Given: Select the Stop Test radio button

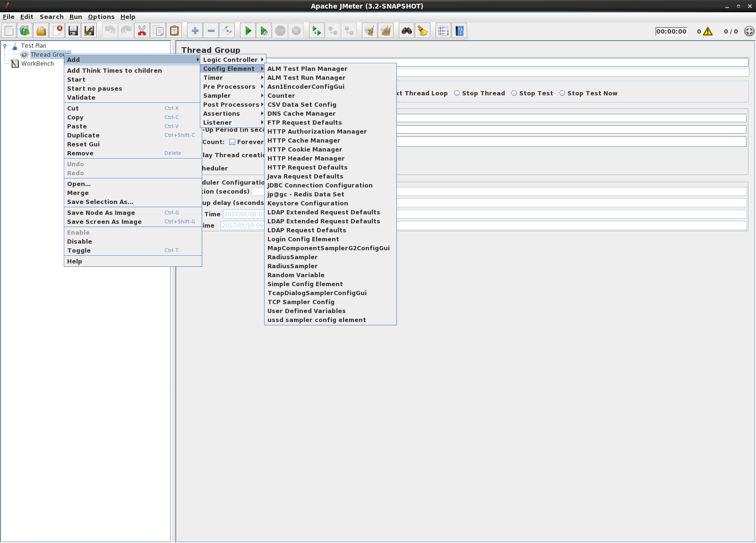Looking at the screenshot, I should (x=514, y=93).
